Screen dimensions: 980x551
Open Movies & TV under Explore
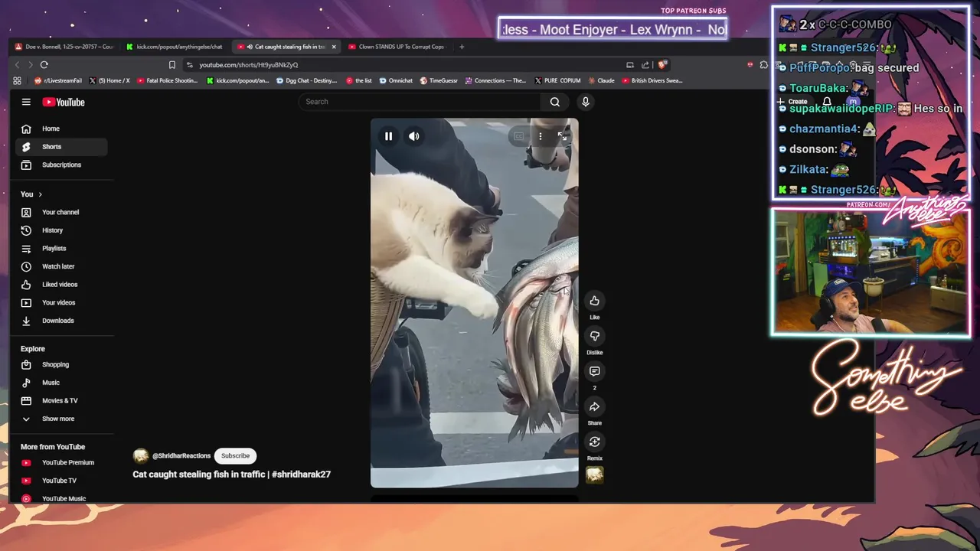tap(61, 401)
